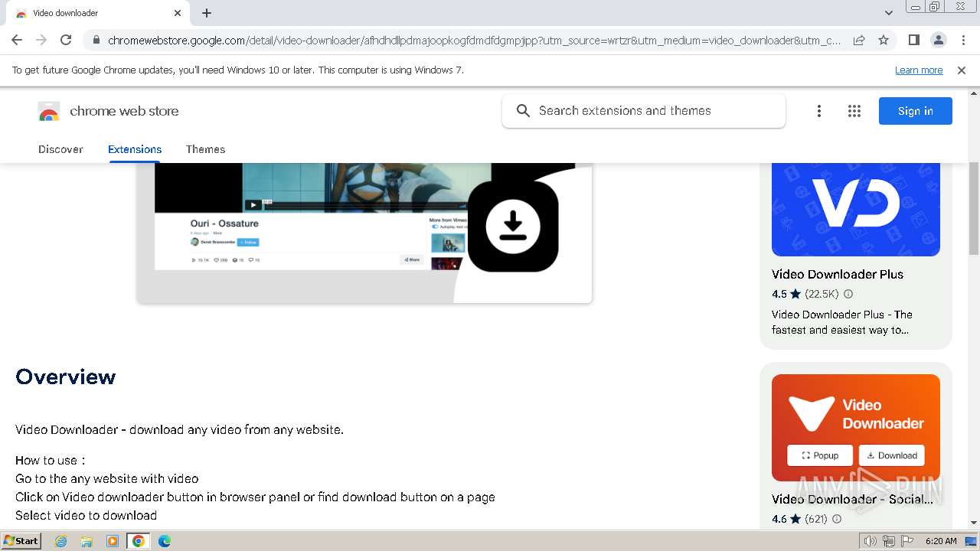Click the Video Downloader Plus description text
The width and height of the screenshot is (980, 551).
coord(842,322)
